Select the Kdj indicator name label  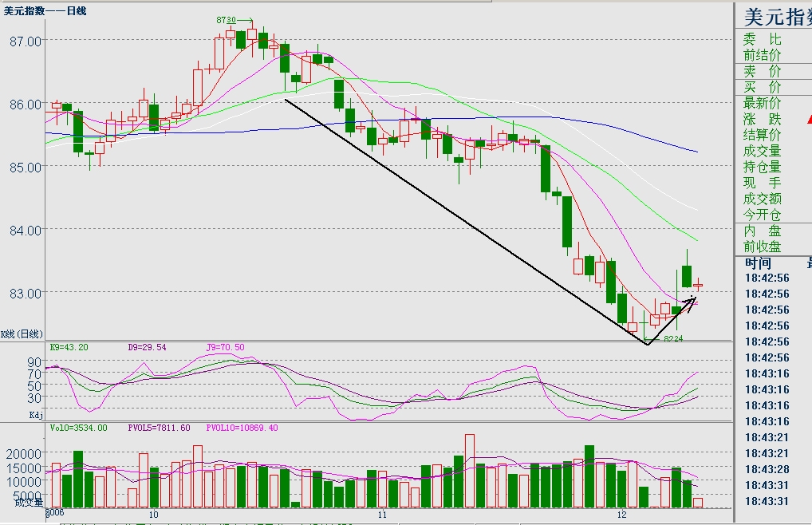[36, 415]
